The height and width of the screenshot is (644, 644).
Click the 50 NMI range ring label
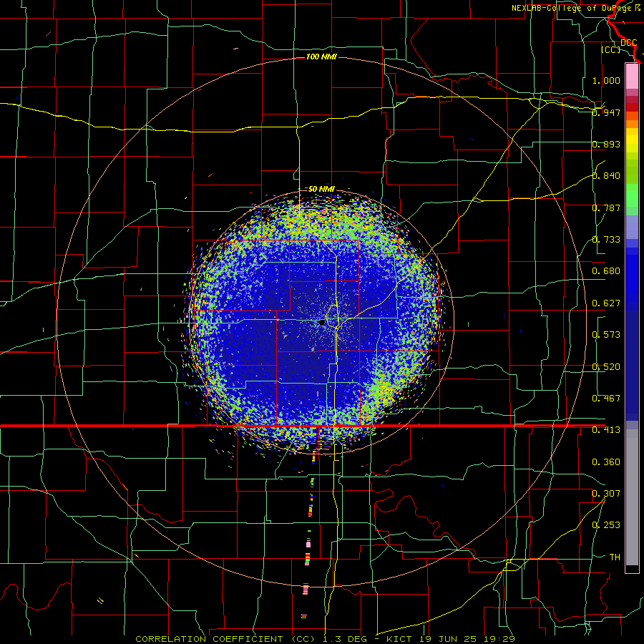[321, 189]
